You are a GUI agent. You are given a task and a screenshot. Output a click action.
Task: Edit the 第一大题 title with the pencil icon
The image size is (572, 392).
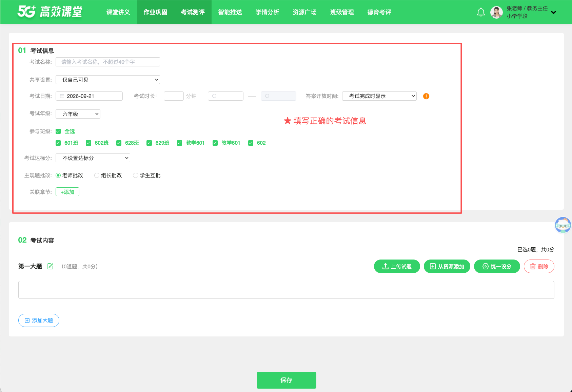pyautogui.click(x=50, y=266)
